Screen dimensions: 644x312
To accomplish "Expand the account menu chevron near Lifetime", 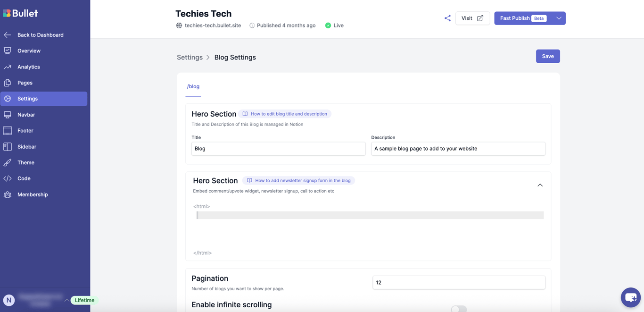I will [x=66, y=300].
